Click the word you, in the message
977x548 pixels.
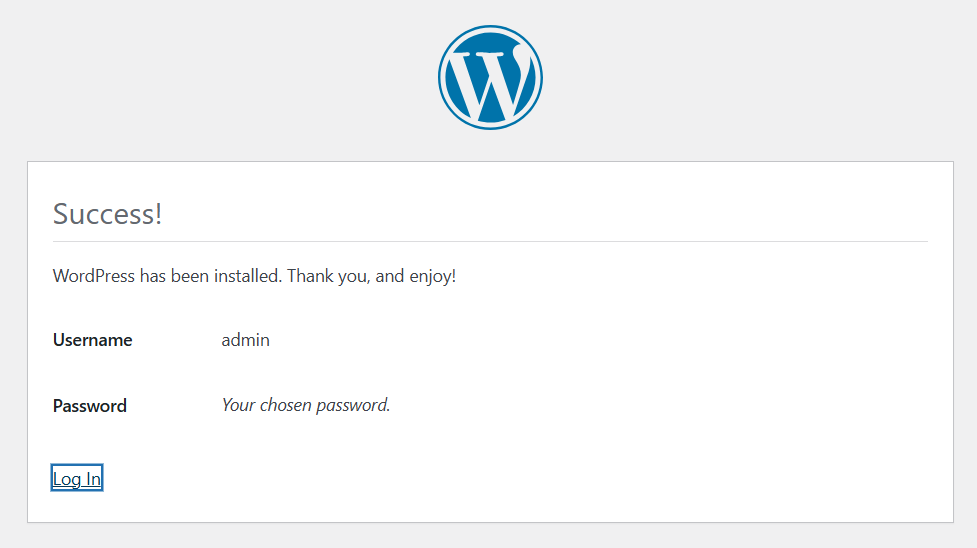click(352, 276)
